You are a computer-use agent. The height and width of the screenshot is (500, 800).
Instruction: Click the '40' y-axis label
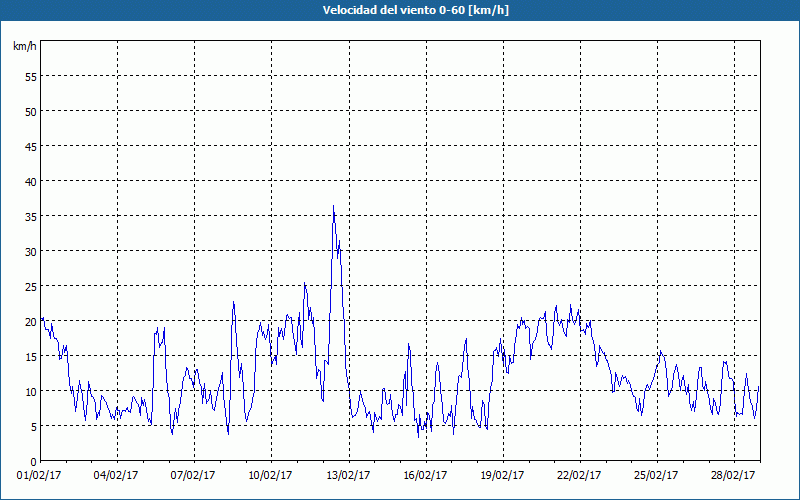point(31,182)
